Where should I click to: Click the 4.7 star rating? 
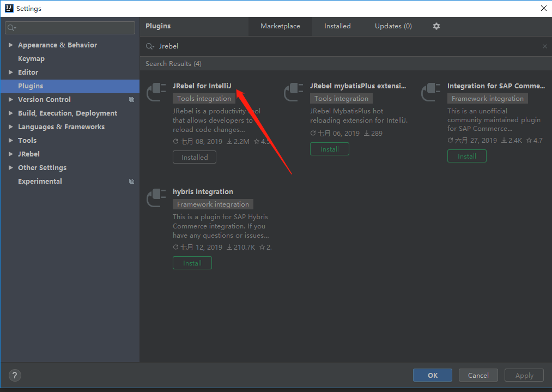[535, 141]
